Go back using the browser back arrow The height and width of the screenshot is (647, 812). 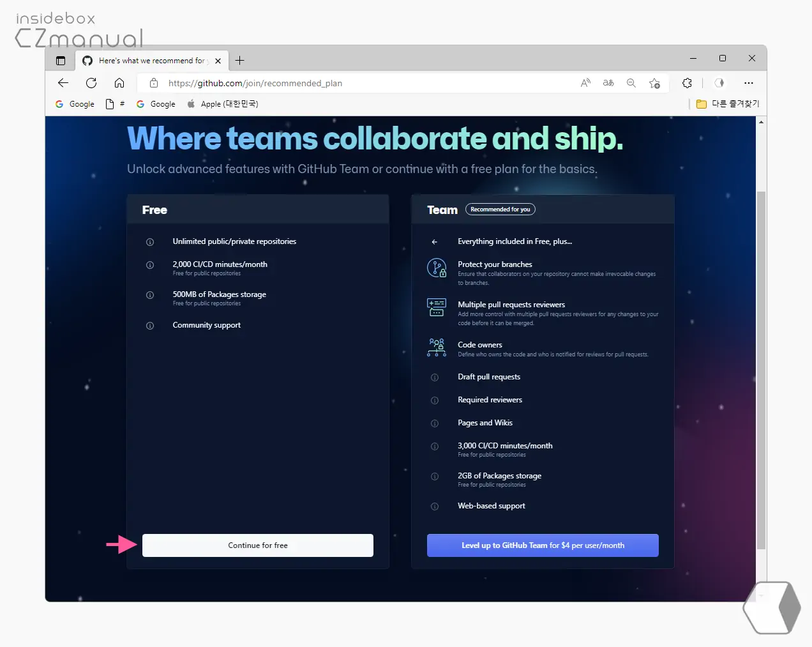(x=63, y=83)
